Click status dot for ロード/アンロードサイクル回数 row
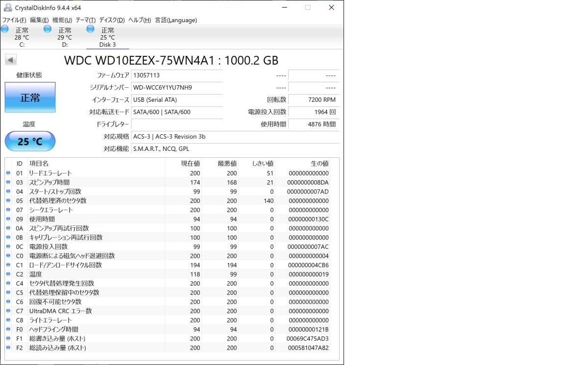 [x=8, y=265]
